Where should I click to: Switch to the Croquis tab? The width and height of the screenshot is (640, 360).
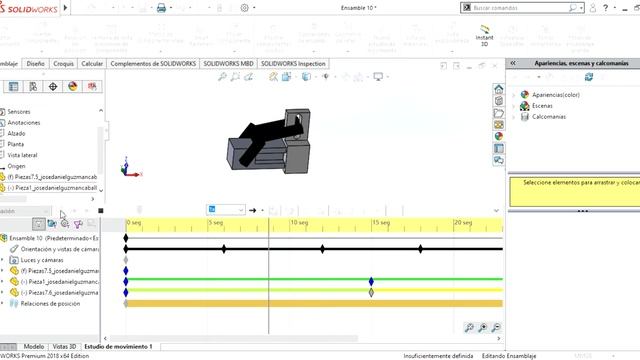click(64, 64)
